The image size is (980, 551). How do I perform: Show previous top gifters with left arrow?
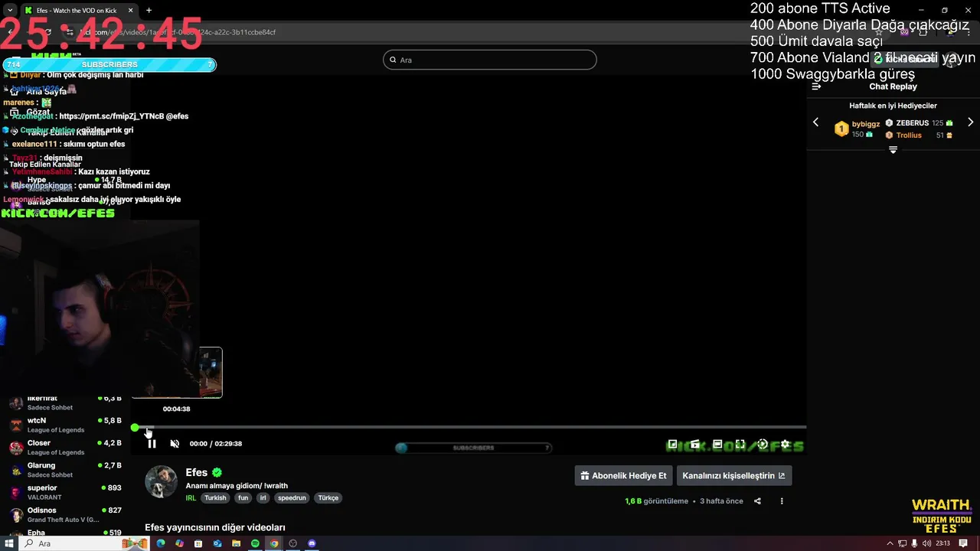click(815, 122)
